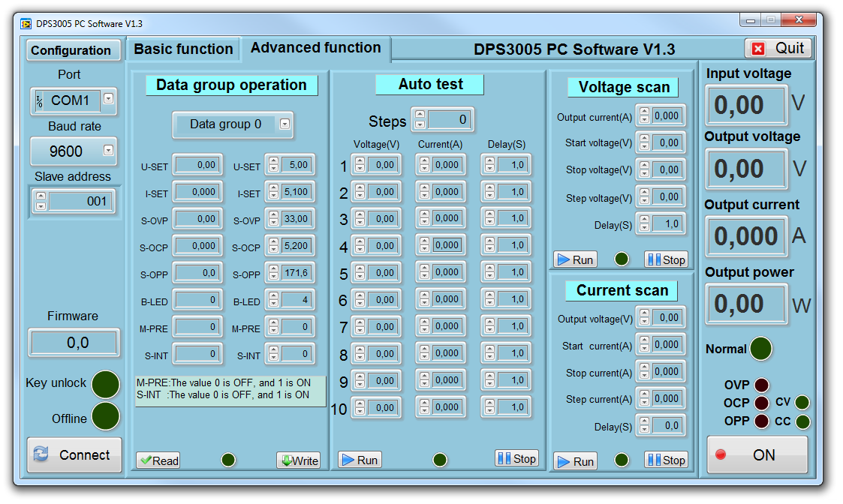Toggle the output ON button

tap(757, 454)
